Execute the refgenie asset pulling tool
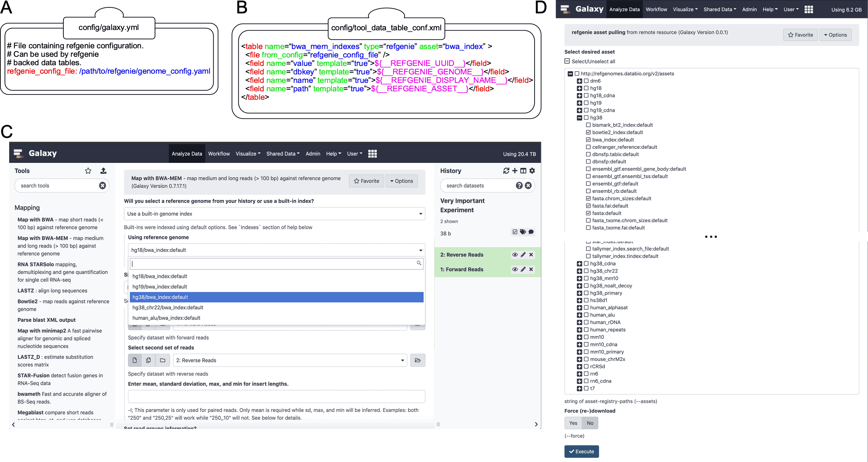Viewport: 868px width, 462px height. click(x=581, y=452)
